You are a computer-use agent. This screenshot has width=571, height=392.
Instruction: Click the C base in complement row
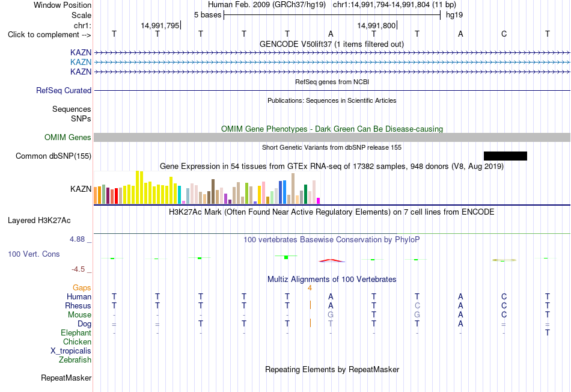504,34
